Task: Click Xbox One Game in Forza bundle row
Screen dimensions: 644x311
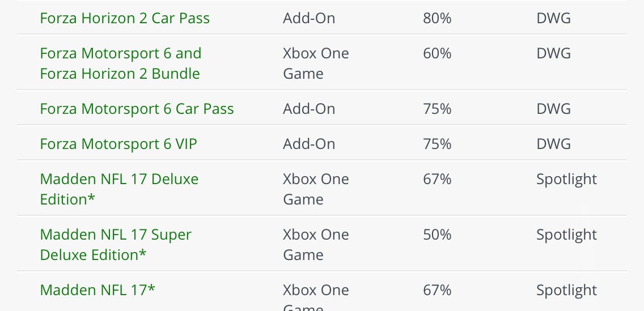Action: click(x=316, y=63)
